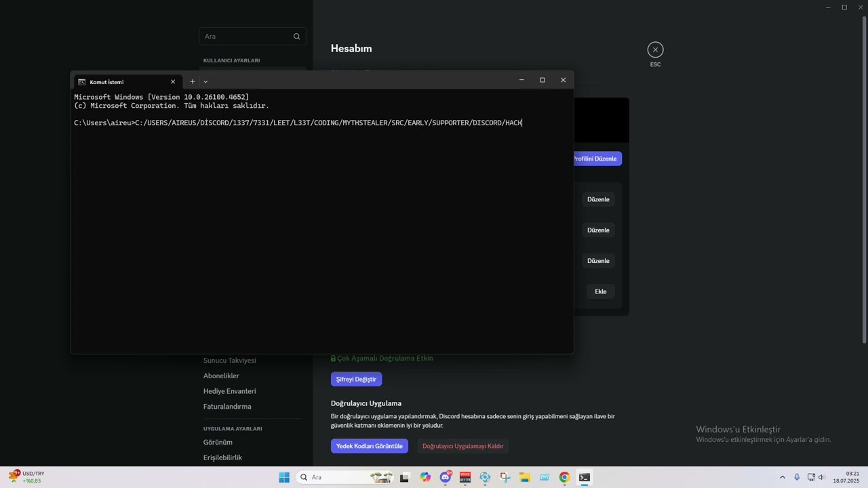
Task: Click Yedek Kodları Görüntüle
Action: [370, 446]
